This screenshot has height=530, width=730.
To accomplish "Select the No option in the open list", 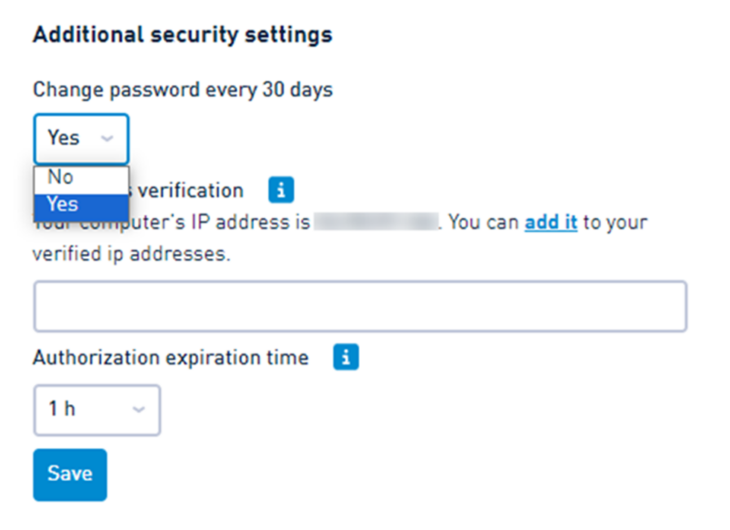I will click(x=81, y=179).
